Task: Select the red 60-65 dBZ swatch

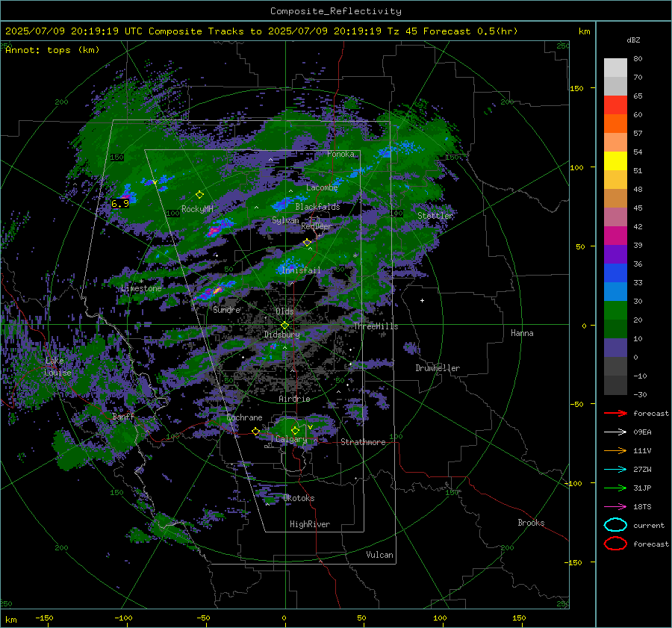Action: pyautogui.click(x=615, y=105)
